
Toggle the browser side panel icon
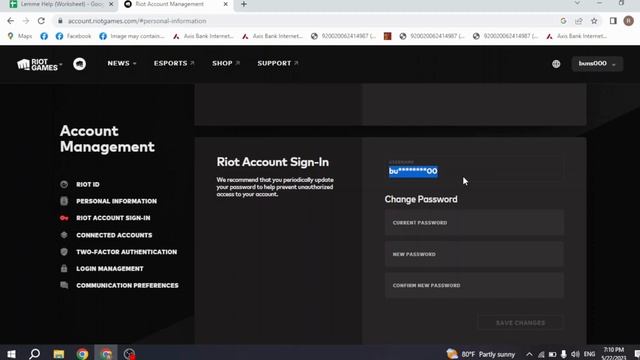pos(613,21)
